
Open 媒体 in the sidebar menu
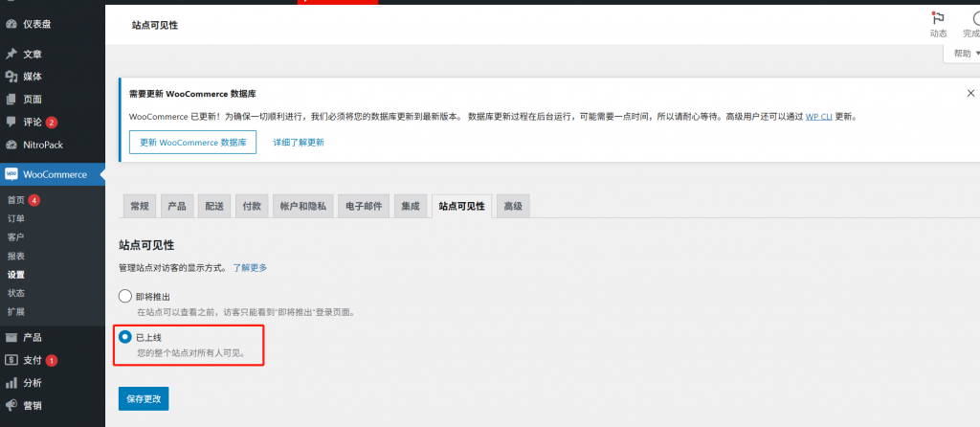click(x=53, y=77)
